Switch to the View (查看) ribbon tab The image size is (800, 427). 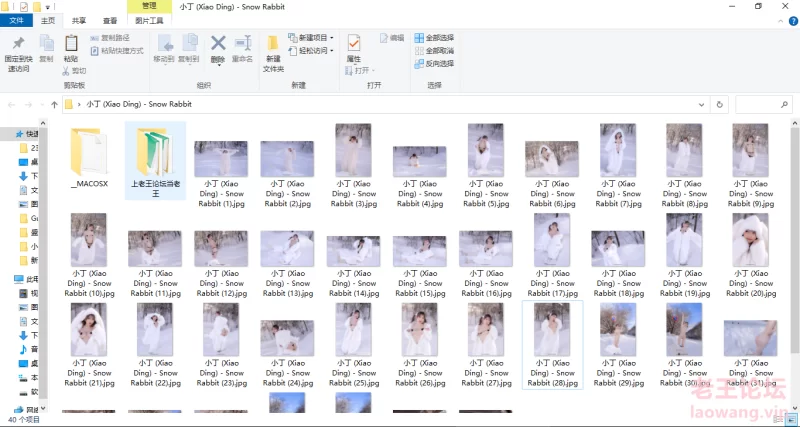110,21
